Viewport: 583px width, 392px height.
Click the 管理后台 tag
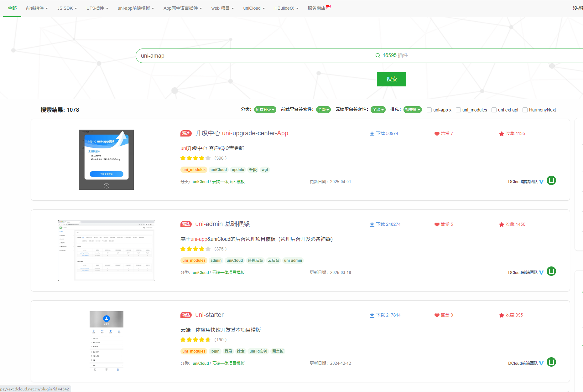(x=255, y=260)
